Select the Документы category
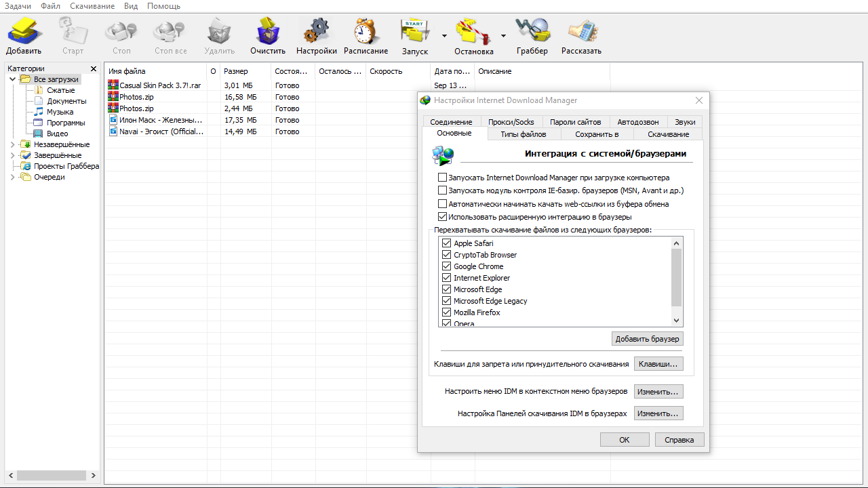 coord(60,101)
